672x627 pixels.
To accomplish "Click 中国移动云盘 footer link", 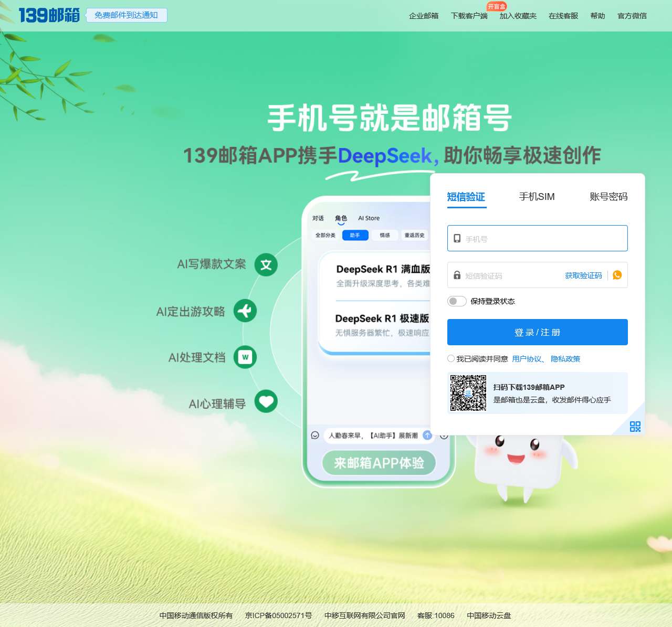I will (x=489, y=615).
